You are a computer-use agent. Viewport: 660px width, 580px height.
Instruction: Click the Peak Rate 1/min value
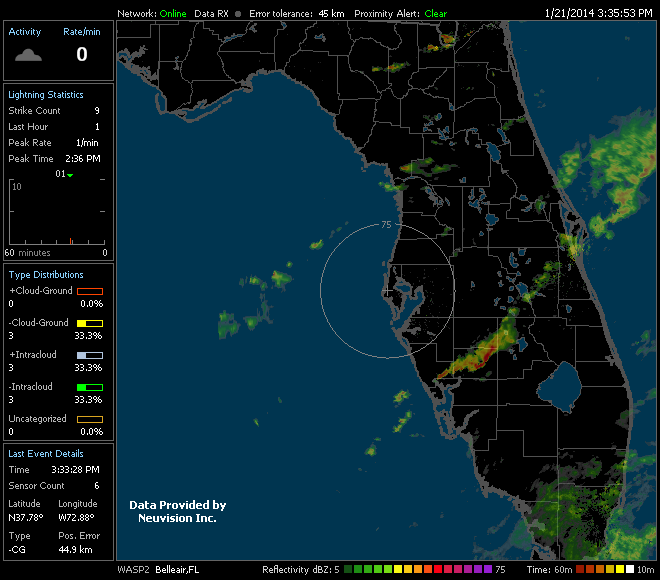click(x=87, y=143)
